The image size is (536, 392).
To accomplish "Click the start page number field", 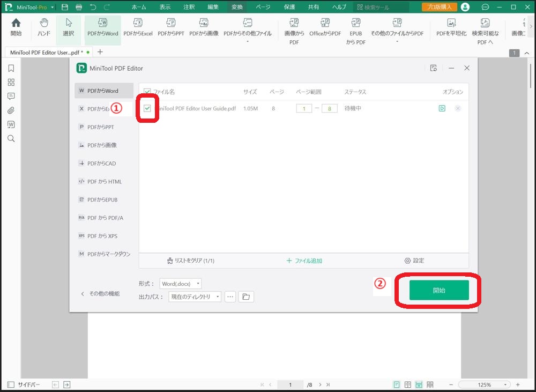I will click(304, 108).
